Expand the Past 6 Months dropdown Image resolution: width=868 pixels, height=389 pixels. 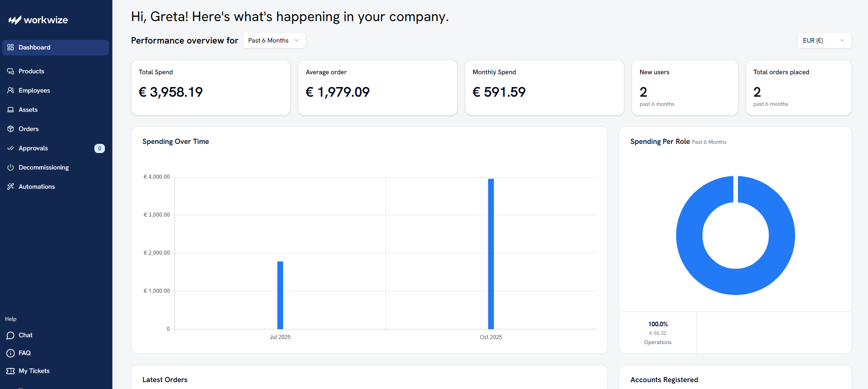click(x=274, y=40)
